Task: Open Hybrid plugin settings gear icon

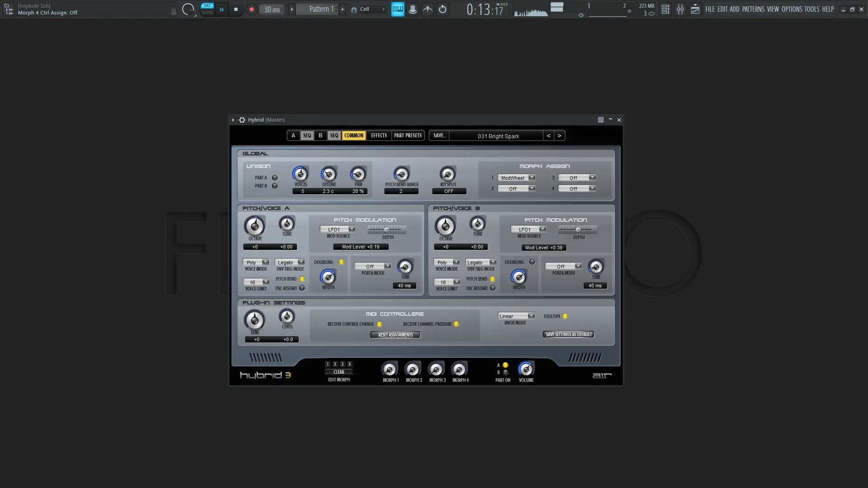Action: pyautogui.click(x=242, y=120)
